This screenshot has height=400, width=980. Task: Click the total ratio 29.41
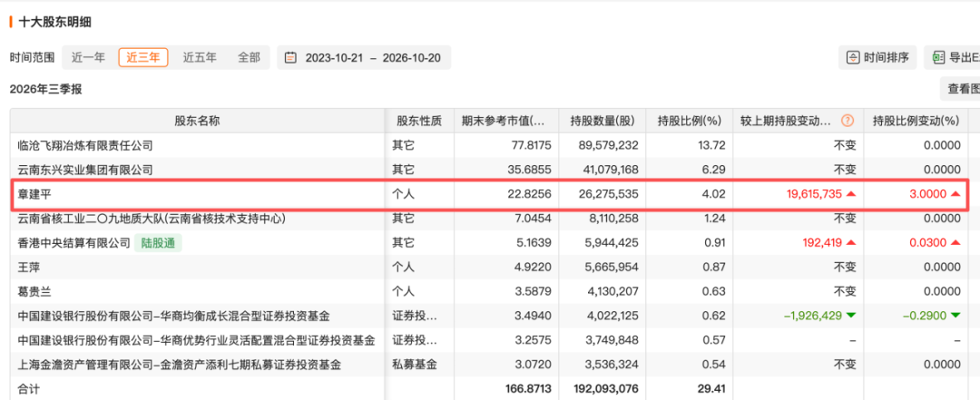(712, 389)
